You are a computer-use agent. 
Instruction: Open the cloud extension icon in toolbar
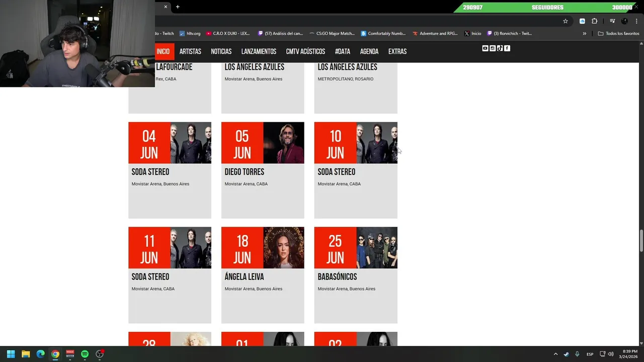[x=582, y=21]
